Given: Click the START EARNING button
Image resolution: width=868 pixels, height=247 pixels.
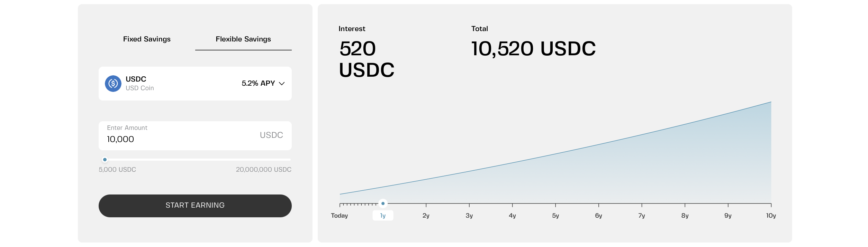Looking at the screenshot, I should click(195, 206).
